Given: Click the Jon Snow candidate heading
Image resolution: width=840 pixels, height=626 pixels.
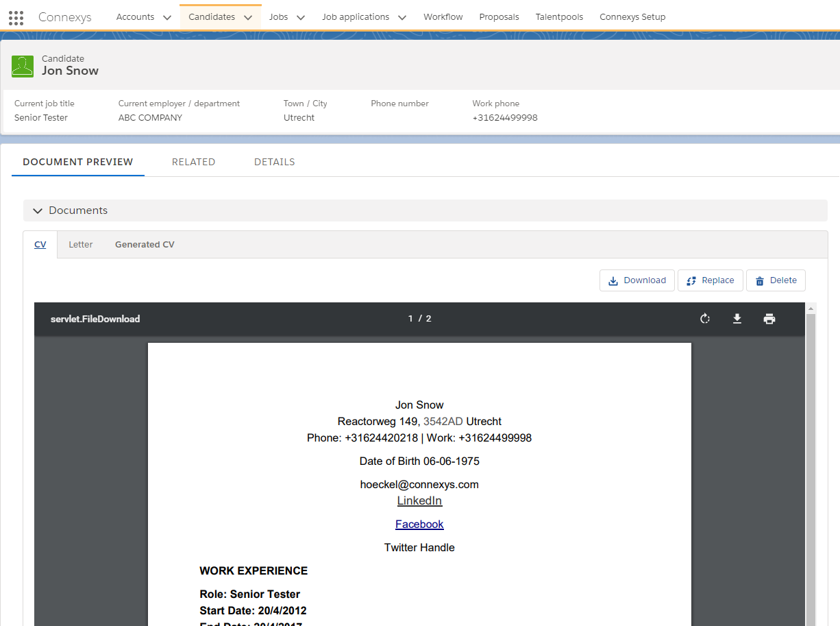Looking at the screenshot, I should (x=70, y=71).
